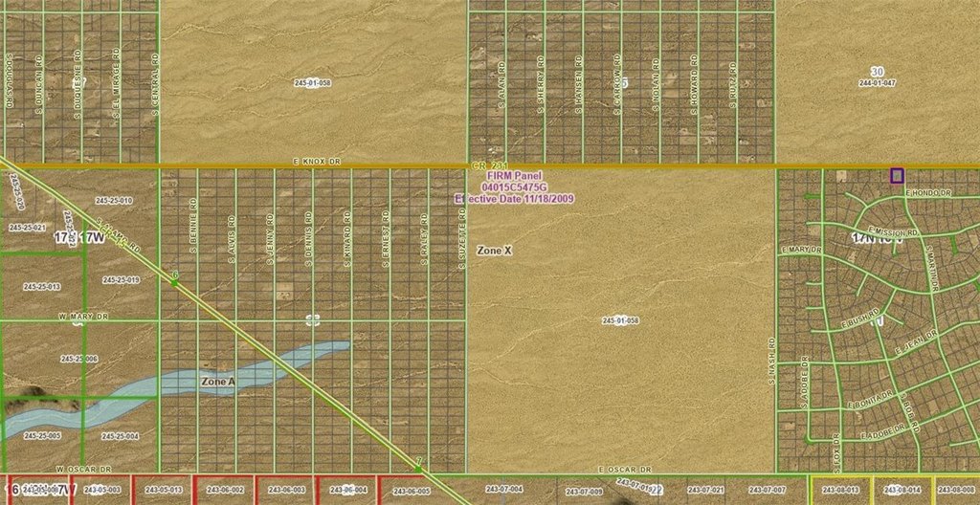Click the 'S HANSEN RD' label

[579, 86]
